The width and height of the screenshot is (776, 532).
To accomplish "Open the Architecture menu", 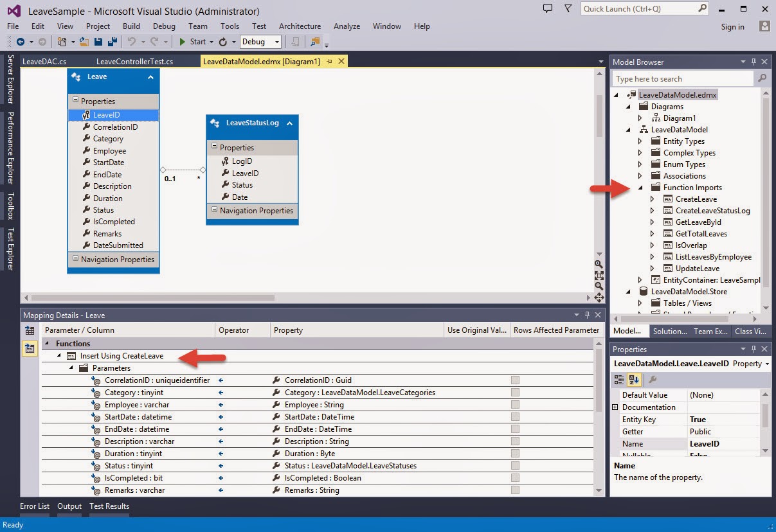I will (x=300, y=26).
